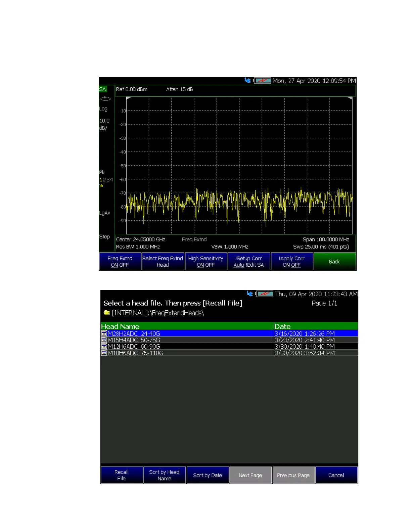Click the Date column header
This screenshot has height=532, width=411.
click(x=316, y=326)
